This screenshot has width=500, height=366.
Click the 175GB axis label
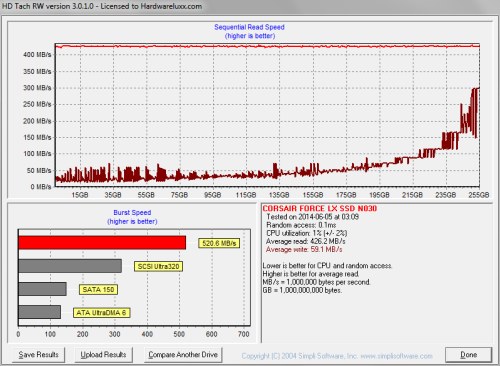346,195
